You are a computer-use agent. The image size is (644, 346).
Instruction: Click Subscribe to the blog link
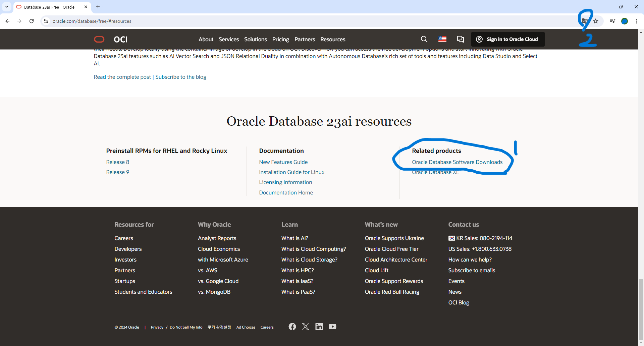point(181,77)
